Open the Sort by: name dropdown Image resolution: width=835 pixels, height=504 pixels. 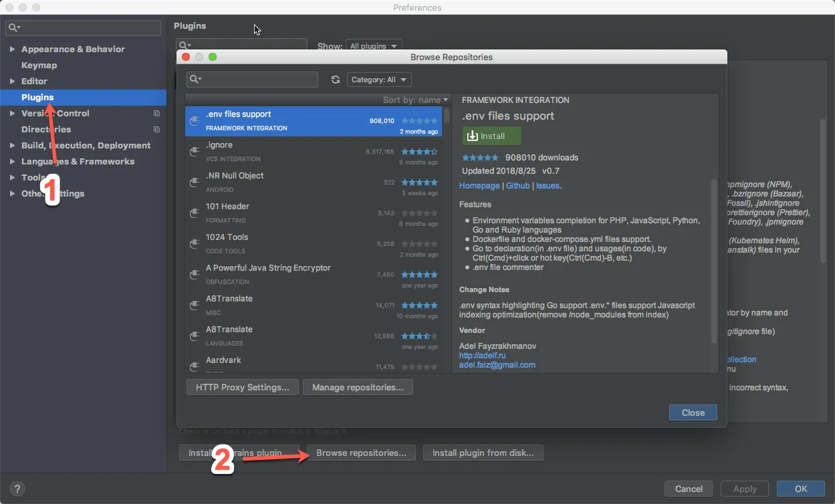[415, 100]
